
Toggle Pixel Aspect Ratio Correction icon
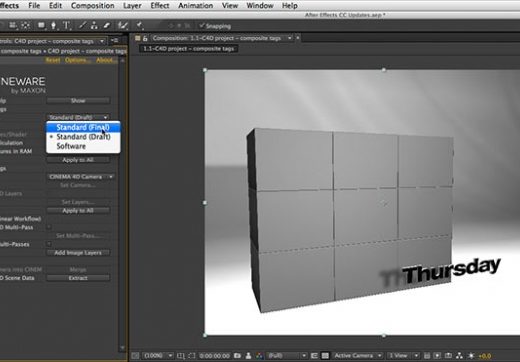427,356
